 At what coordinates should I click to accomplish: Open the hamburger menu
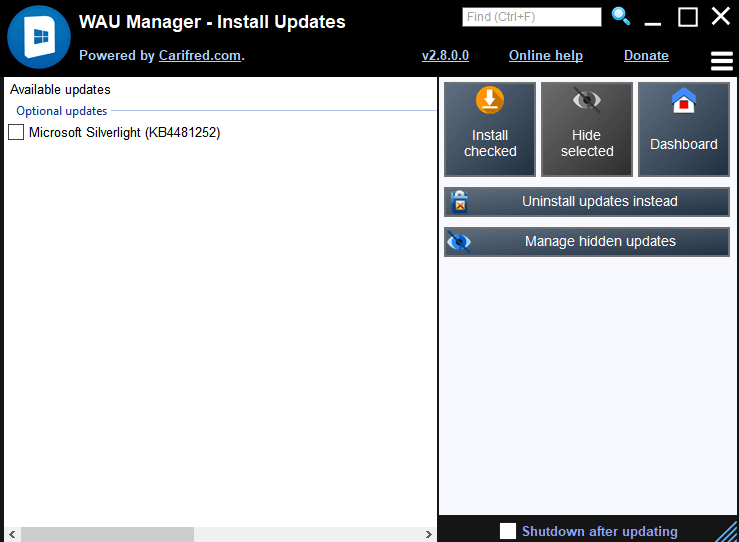tap(721, 61)
